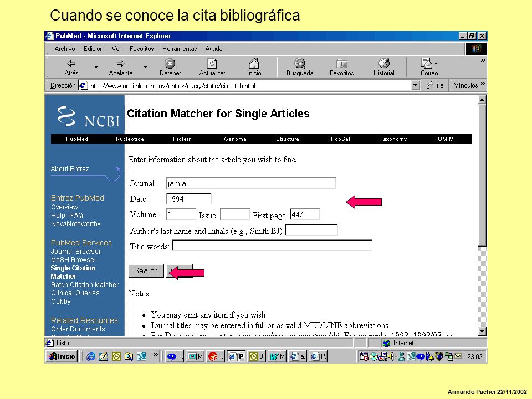Click the empty Issue input field
The height and width of the screenshot is (399, 532).
coord(235,214)
